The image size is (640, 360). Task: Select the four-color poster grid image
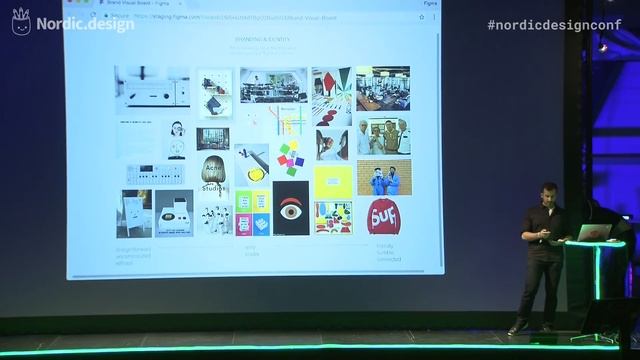[x=253, y=213]
